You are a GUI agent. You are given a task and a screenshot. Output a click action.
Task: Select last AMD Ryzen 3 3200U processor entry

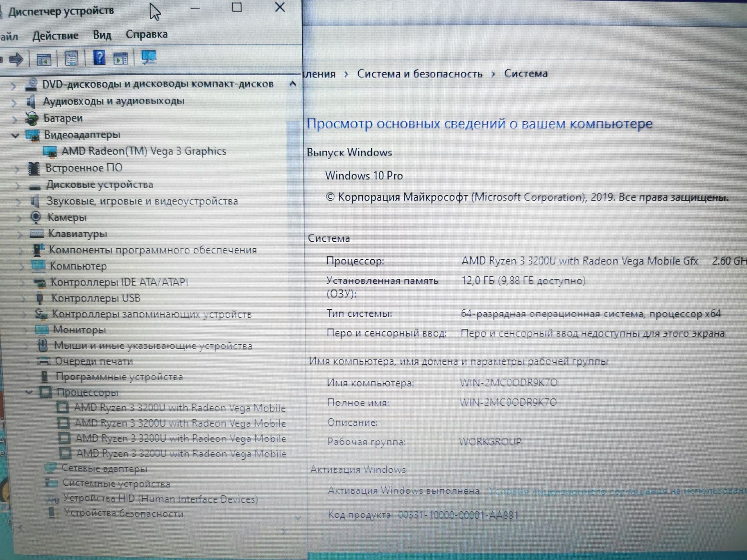(x=181, y=454)
